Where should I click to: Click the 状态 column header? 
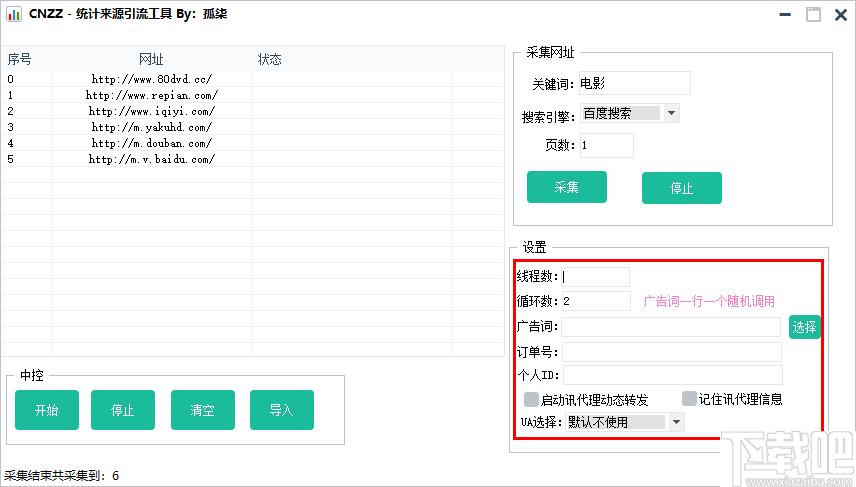tap(270, 59)
